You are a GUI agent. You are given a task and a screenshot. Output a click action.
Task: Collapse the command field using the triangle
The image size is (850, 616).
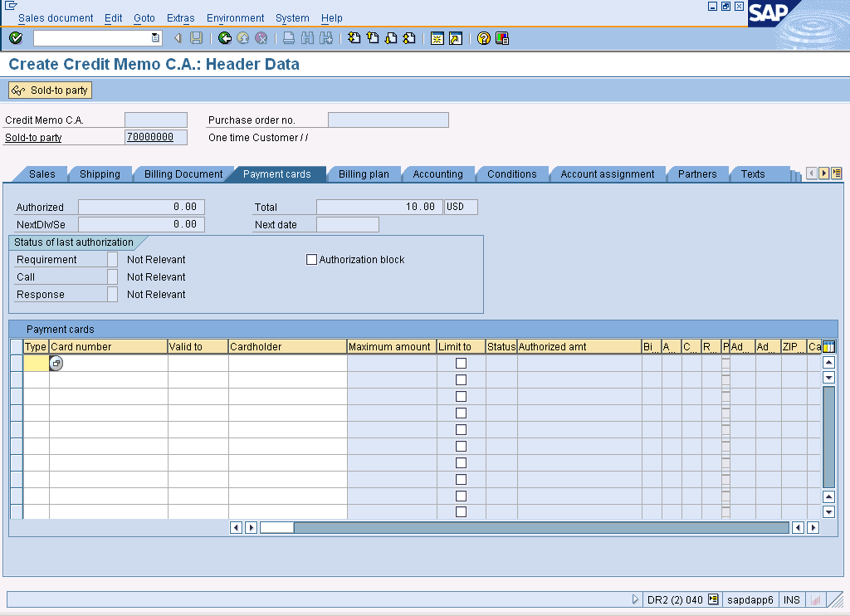178,38
